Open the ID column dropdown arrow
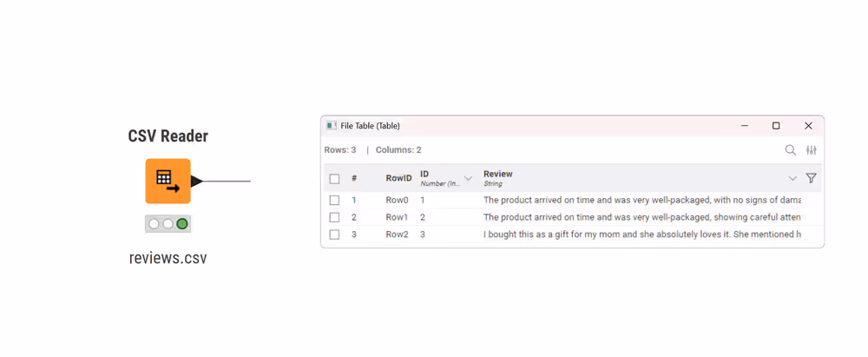The width and height of the screenshot is (868, 357). [469, 178]
